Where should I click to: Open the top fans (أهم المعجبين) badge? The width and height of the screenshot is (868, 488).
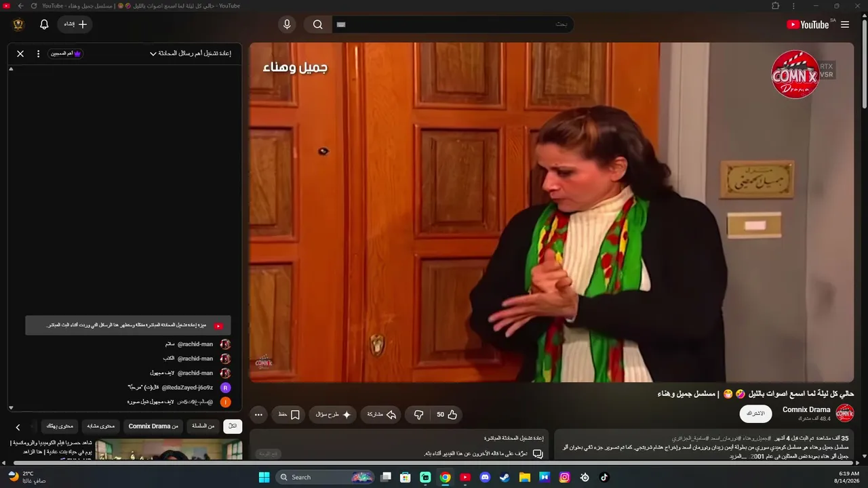click(x=66, y=54)
